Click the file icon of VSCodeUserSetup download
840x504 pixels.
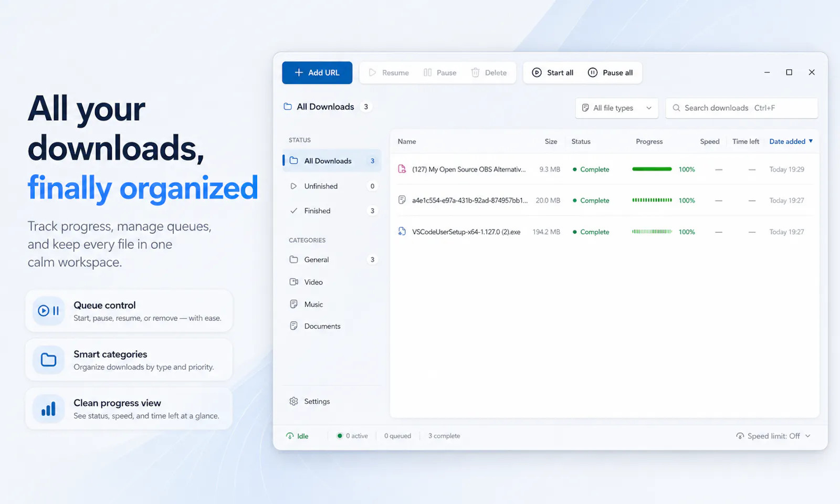pos(402,232)
